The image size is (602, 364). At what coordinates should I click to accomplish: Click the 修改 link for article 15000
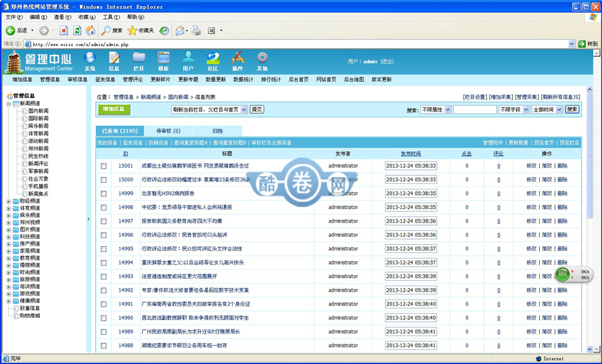pos(531,179)
